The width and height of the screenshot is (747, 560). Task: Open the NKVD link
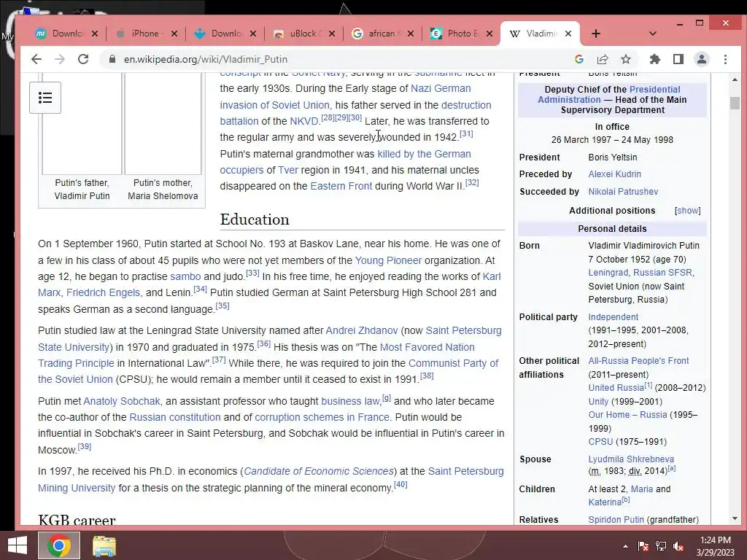click(x=303, y=122)
